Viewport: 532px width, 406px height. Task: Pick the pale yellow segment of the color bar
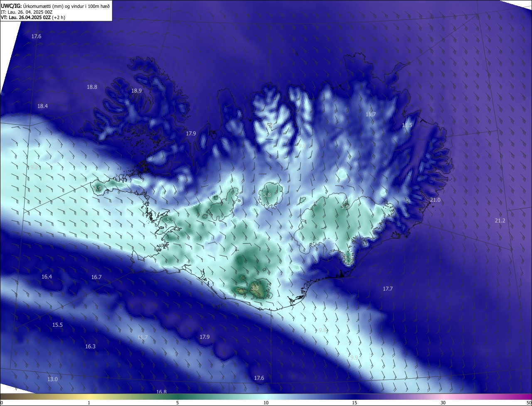point(89,396)
